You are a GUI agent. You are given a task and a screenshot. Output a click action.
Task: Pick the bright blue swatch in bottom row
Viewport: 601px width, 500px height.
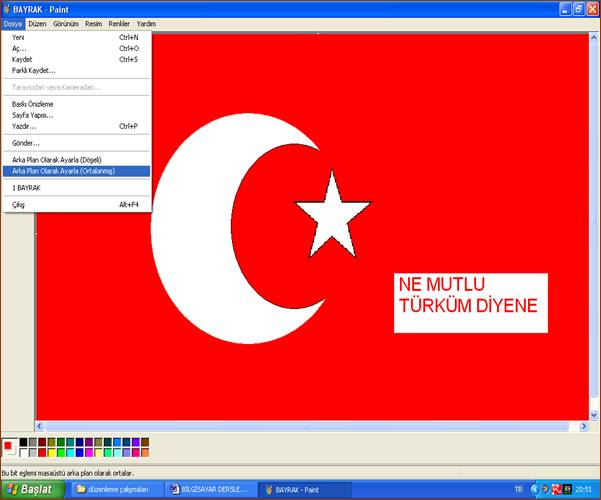[x=80, y=452]
